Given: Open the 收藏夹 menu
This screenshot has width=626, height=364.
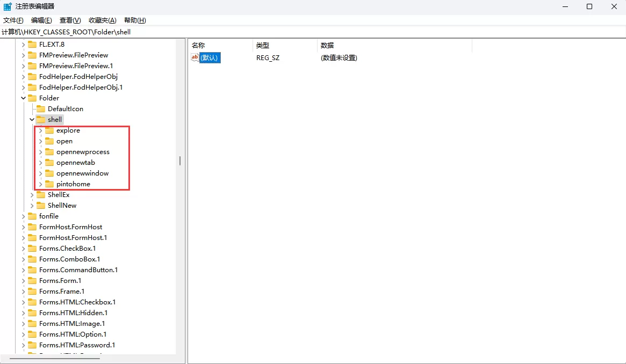Looking at the screenshot, I should click(102, 20).
